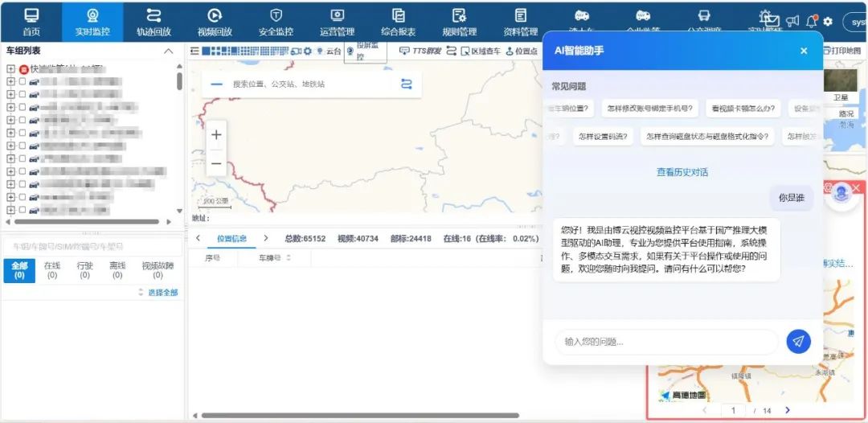Zoom out on the map

(x=216, y=163)
